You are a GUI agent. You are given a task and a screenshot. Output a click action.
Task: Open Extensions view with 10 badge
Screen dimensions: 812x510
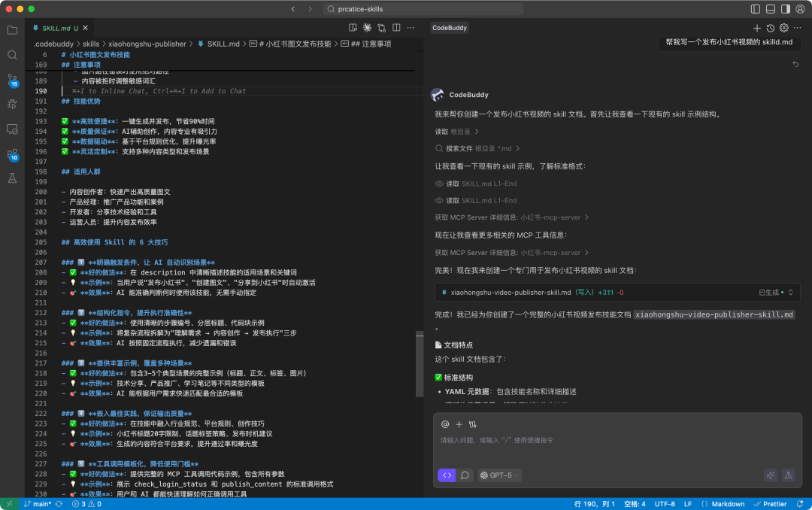13,154
